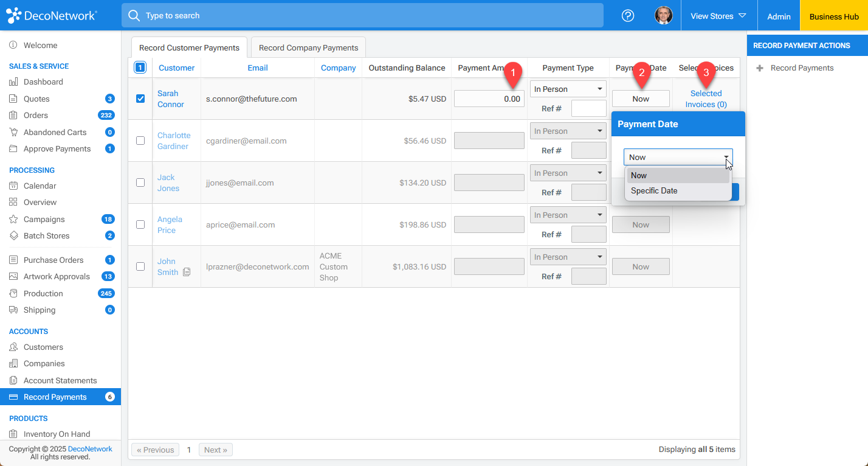Viewport: 868px width, 466px height.
Task: Click the Purchase Orders icon
Action: click(13, 260)
